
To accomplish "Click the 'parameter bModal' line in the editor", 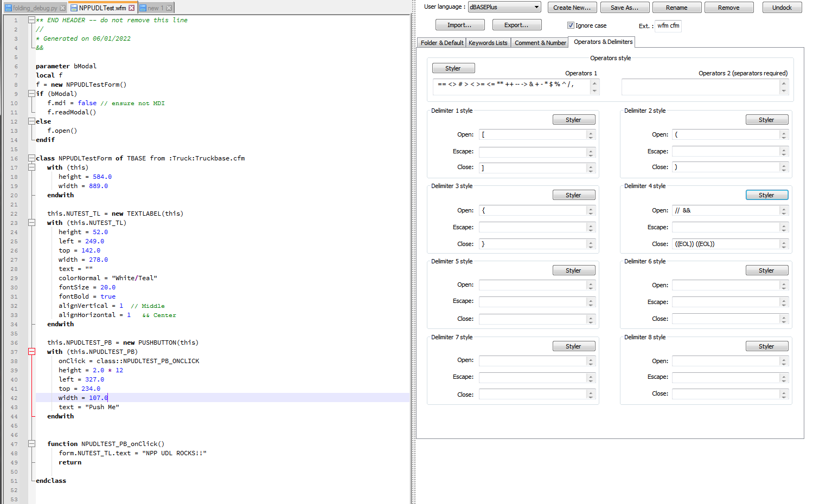I will 66,66.
